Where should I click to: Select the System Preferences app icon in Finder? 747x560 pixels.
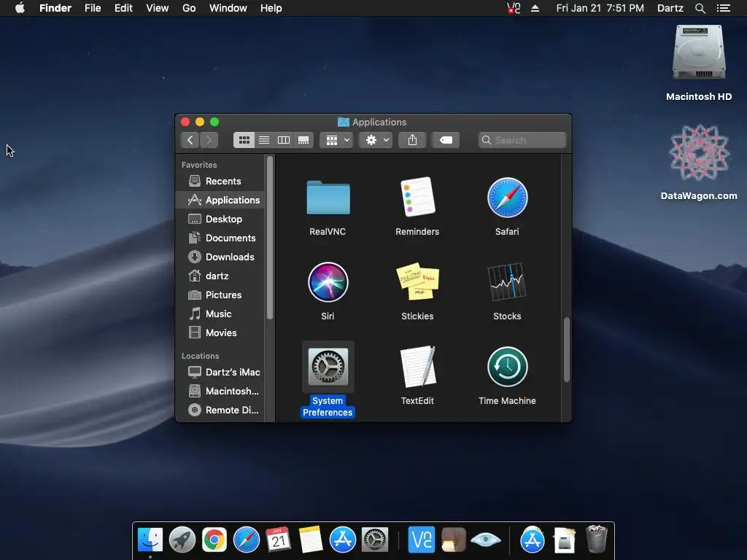coord(328,366)
